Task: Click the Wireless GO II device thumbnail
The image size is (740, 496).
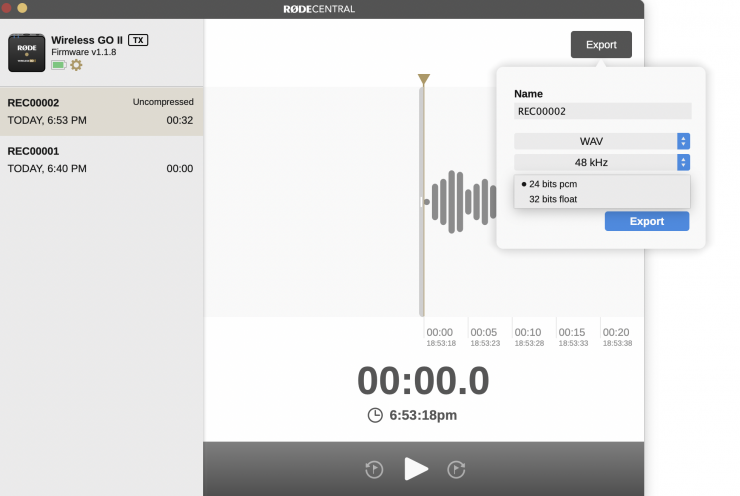Action: pos(26,53)
